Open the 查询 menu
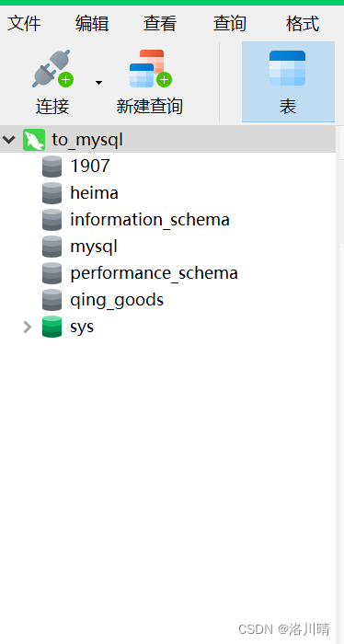Screen dimensions: 344x644 pos(229,23)
